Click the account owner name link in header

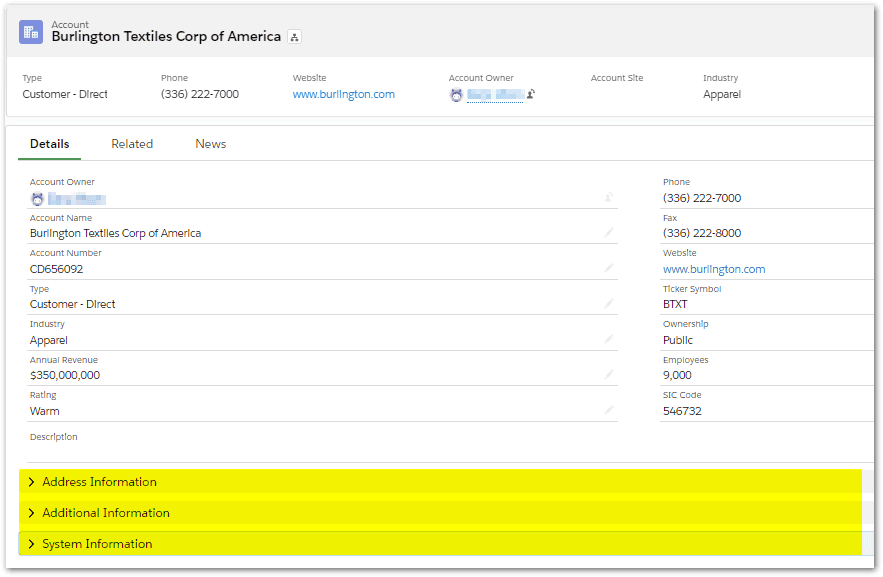point(496,95)
